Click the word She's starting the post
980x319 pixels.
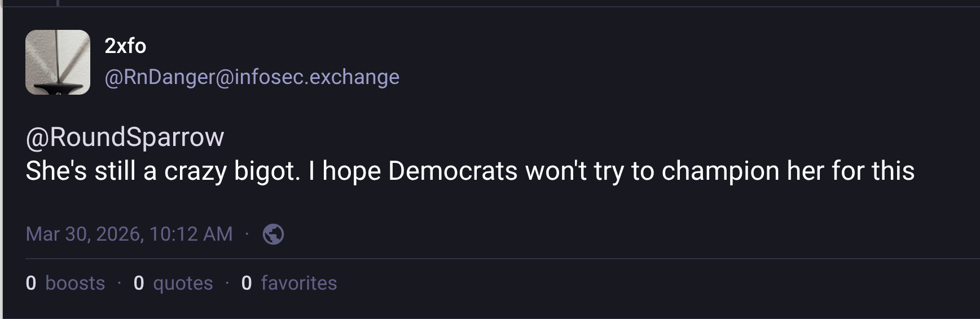click(56, 171)
